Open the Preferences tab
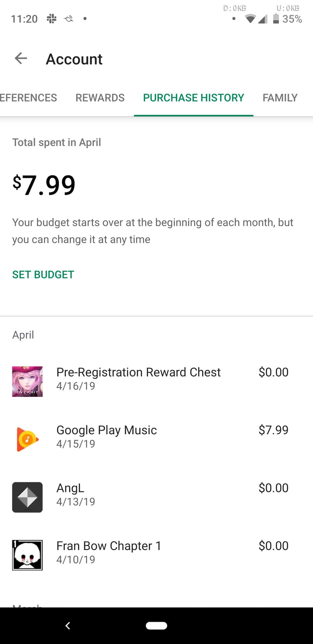 click(28, 98)
